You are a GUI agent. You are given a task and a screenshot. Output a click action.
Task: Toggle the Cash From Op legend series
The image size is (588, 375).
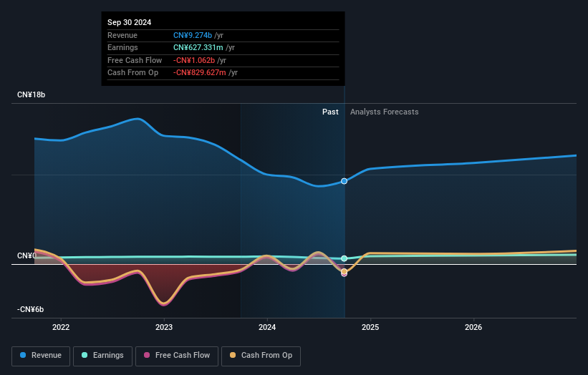tap(261, 356)
